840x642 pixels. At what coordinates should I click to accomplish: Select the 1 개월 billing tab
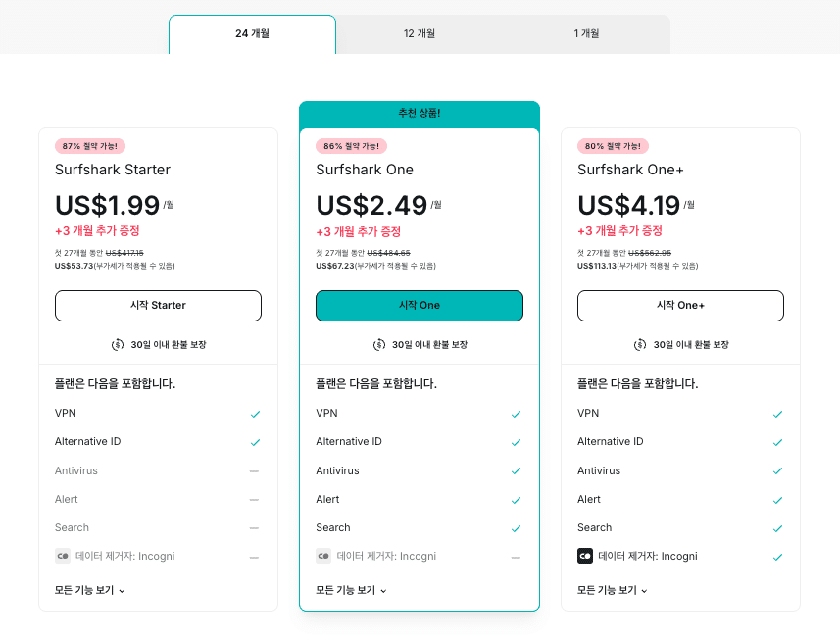click(586, 34)
